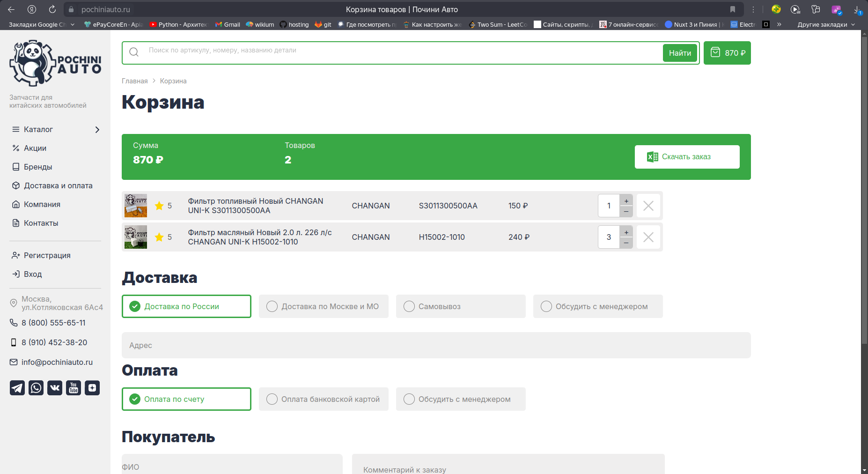Open the oil filter product thumbnail
This screenshot has height=474, width=868.
click(x=136, y=237)
